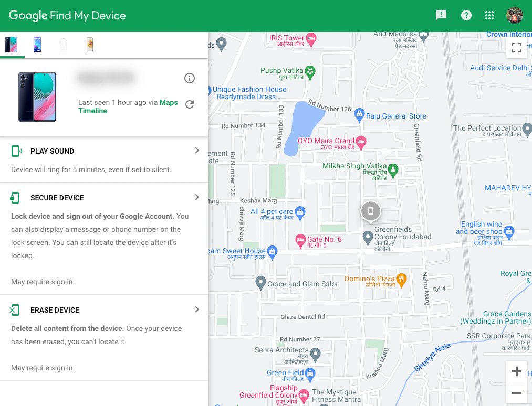Click the large device image thumbnail

(37, 97)
